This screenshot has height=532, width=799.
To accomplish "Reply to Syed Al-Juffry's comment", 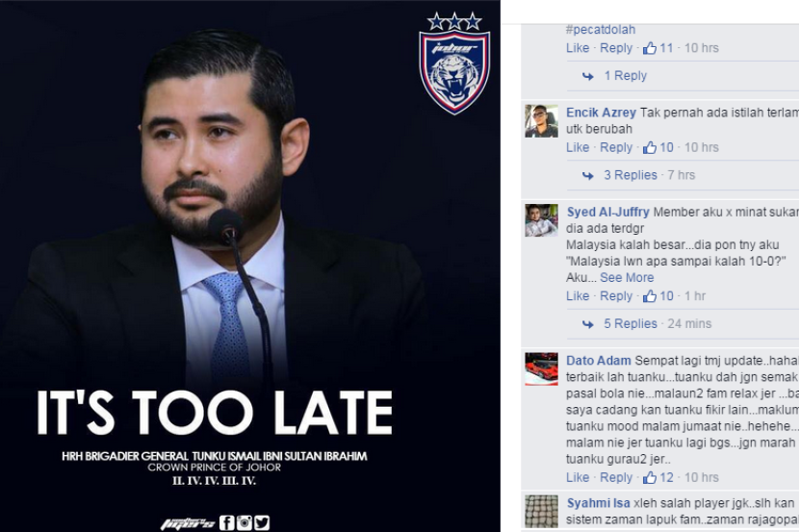I will pyautogui.click(x=615, y=295).
